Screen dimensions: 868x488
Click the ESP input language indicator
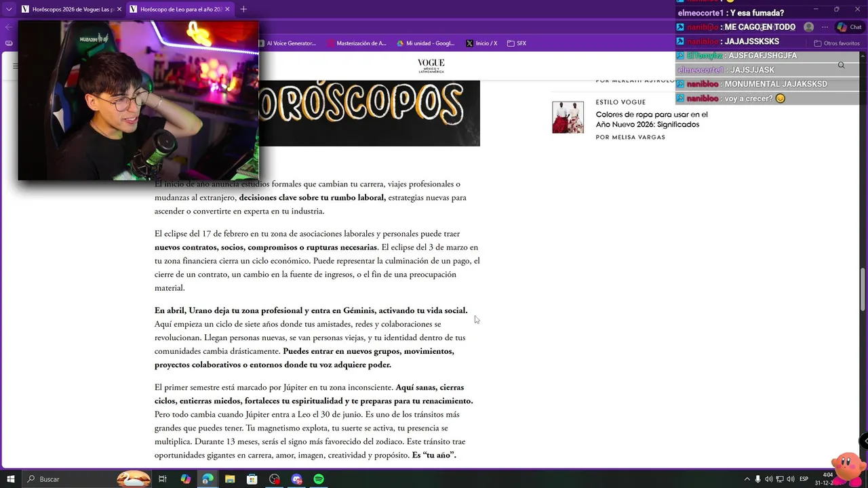click(x=804, y=479)
